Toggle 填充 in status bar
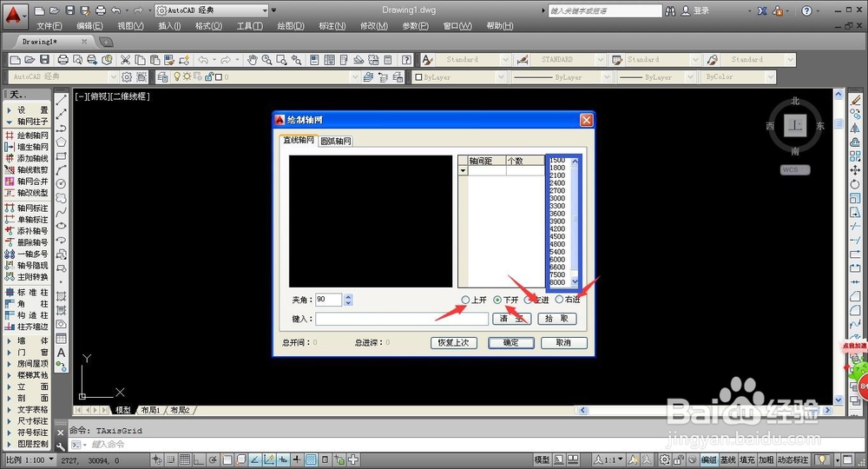 746,459
